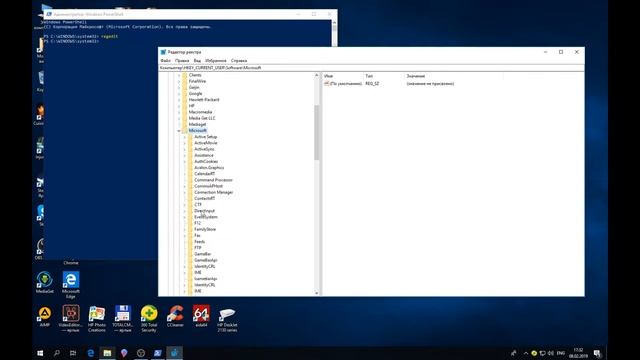Click the Registry Editor title bar icon
This screenshot has width=640, height=360.
[163, 52]
